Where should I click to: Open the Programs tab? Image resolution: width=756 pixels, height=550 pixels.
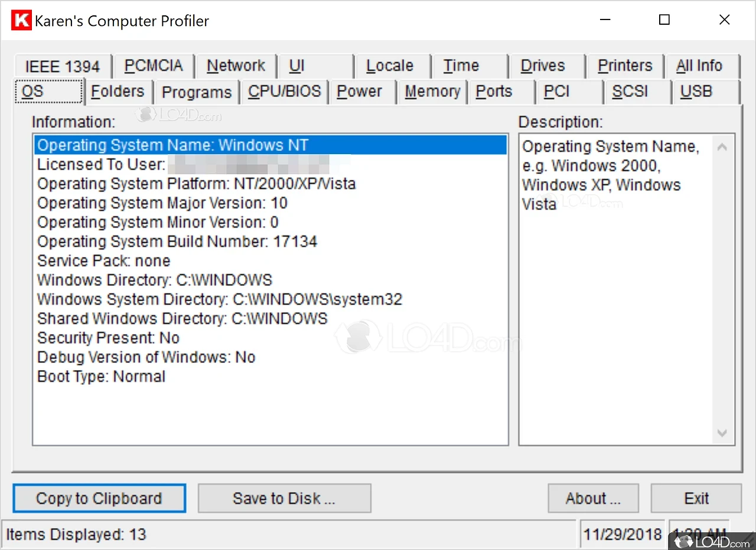197,92
